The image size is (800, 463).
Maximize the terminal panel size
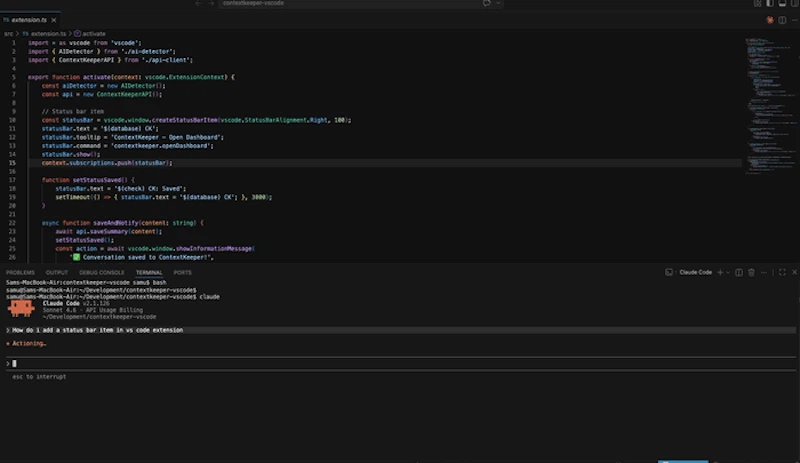pyautogui.click(x=782, y=273)
